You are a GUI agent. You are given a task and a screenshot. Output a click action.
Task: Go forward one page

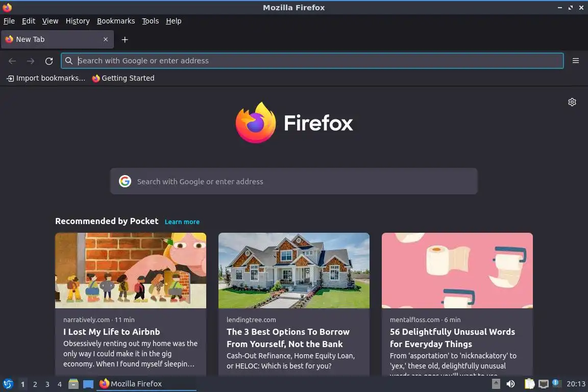31,61
